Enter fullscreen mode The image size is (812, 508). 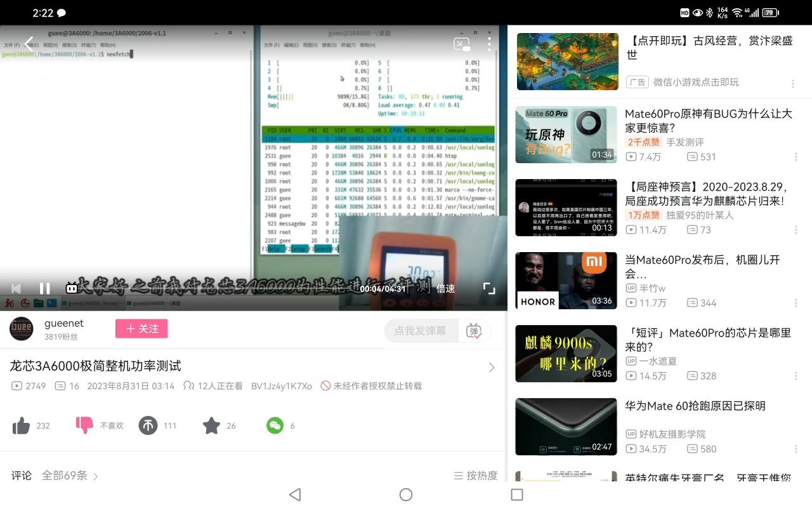click(489, 288)
